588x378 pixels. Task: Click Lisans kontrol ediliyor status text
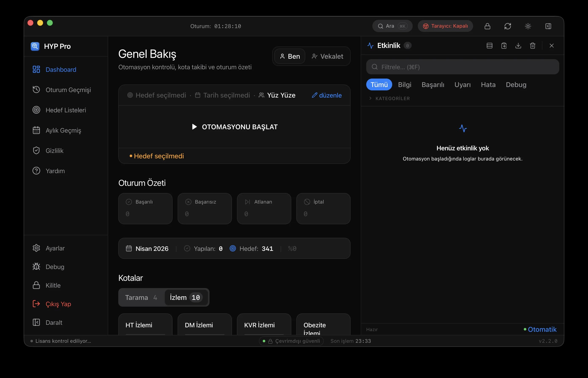61,341
